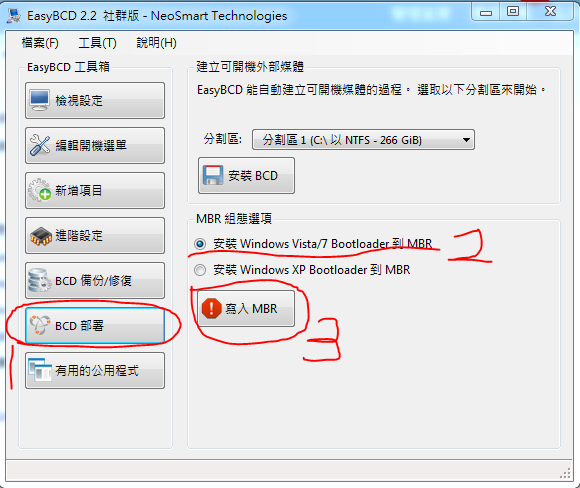The width and height of the screenshot is (580, 488).
Task: Click the 寫入 MBR button label
Action: pos(251,309)
